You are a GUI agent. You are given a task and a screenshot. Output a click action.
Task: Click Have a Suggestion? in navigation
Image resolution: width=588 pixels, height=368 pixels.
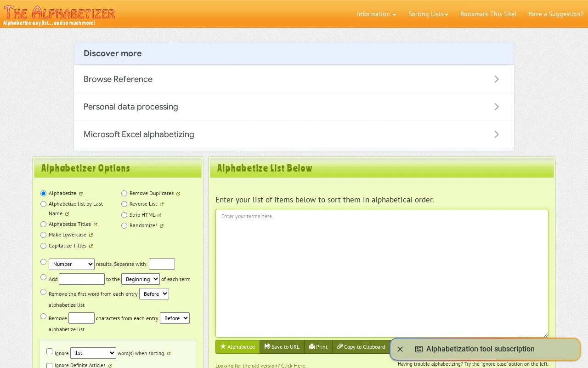[556, 14]
